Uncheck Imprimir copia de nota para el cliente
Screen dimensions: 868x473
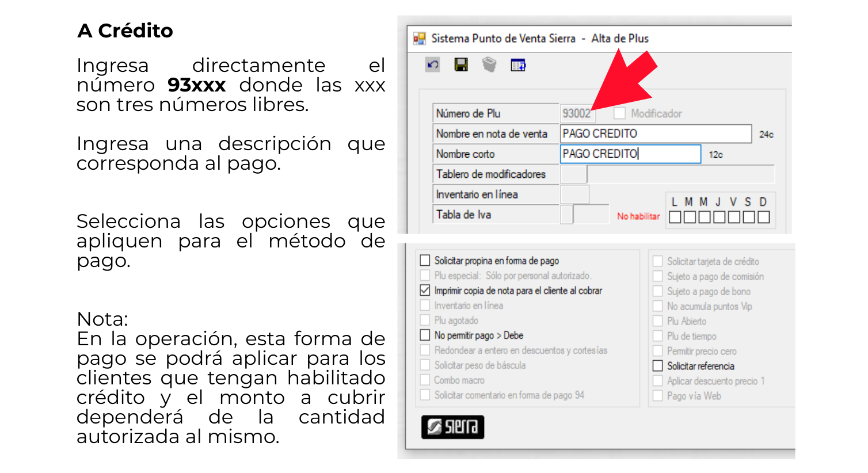coord(425,291)
